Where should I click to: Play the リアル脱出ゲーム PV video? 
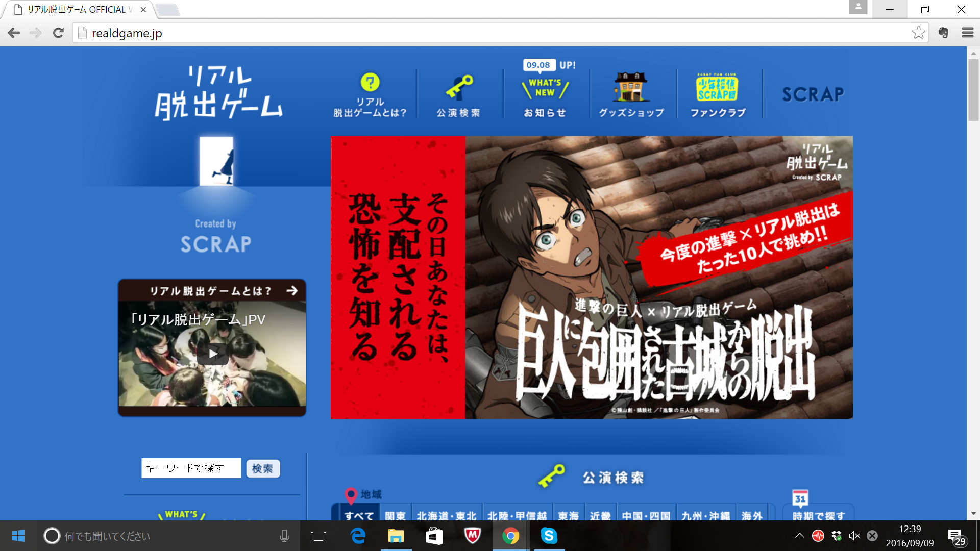tap(212, 354)
